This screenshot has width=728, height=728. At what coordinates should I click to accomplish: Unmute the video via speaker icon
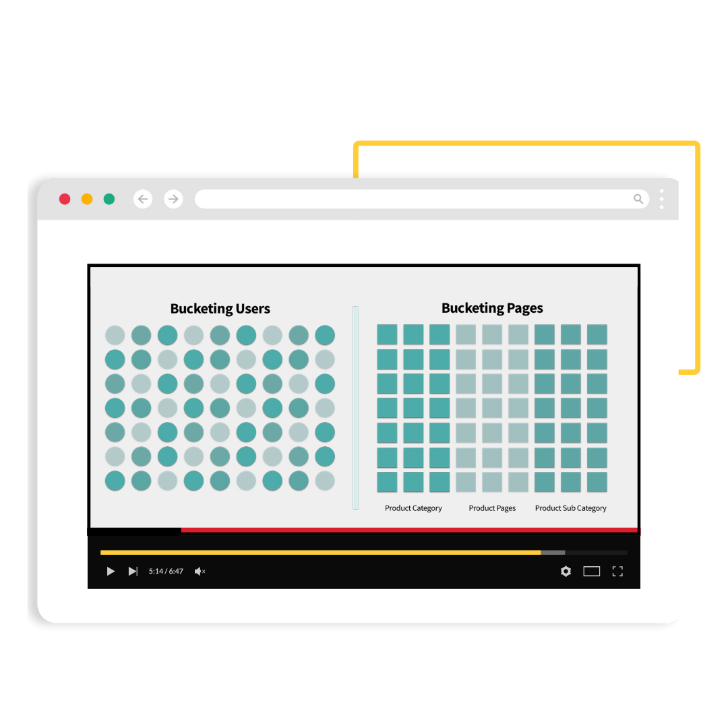coord(200,571)
